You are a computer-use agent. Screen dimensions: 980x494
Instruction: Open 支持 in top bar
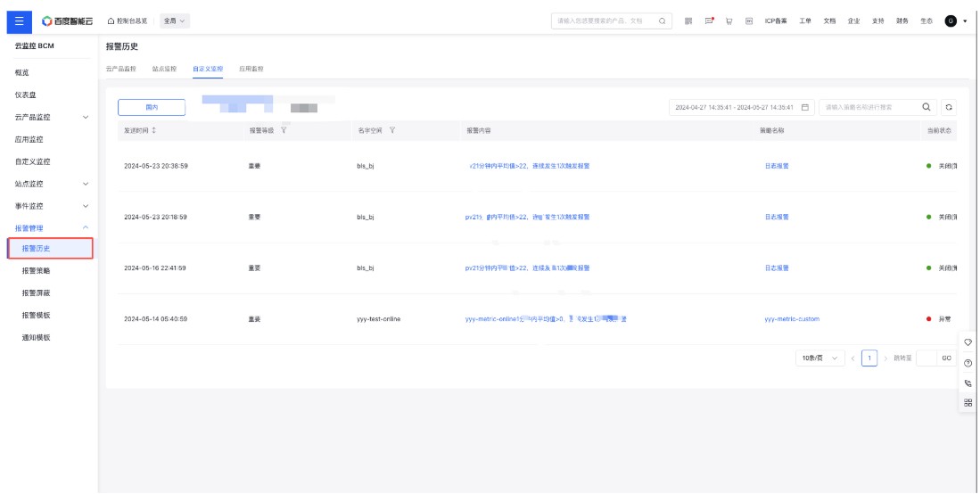click(x=878, y=21)
